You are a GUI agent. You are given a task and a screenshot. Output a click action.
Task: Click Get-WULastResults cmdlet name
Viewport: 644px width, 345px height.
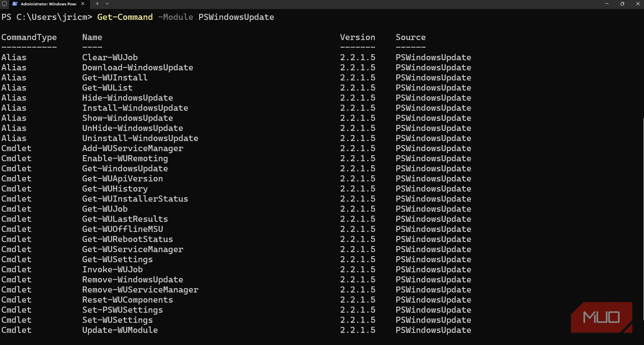tap(125, 219)
